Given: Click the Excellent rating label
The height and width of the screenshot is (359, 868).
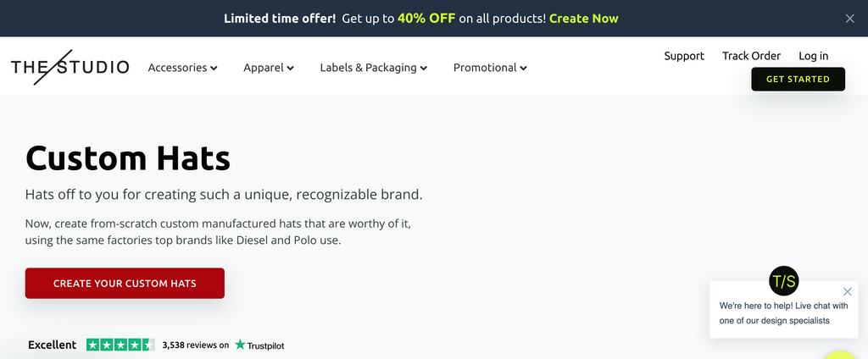Looking at the screenshot, I should [52, 345].
